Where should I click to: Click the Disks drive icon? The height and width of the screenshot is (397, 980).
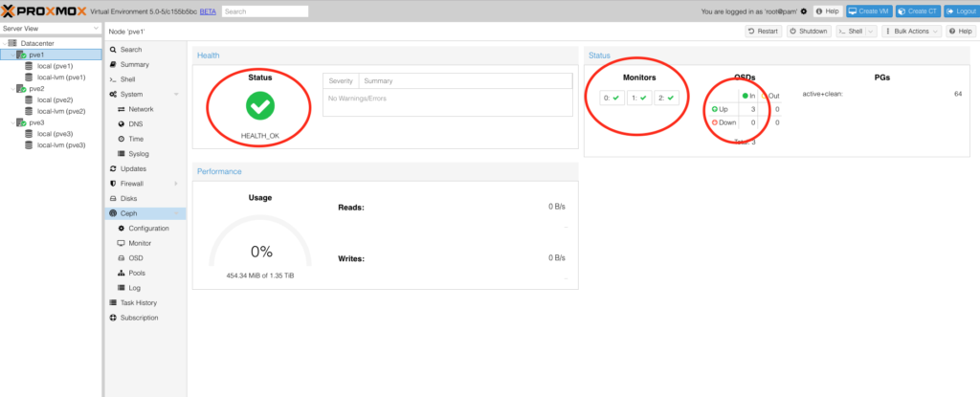tap(113, 198)
